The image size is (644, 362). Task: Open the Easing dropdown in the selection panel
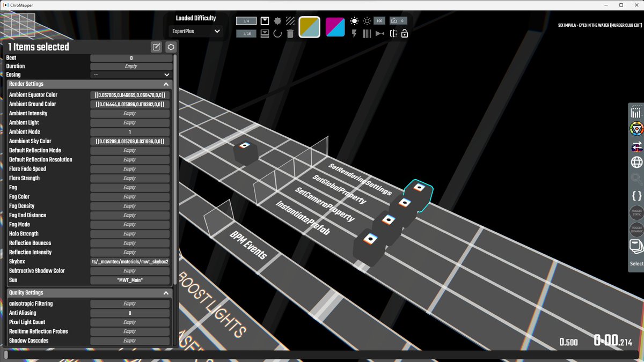click(130, 75)
